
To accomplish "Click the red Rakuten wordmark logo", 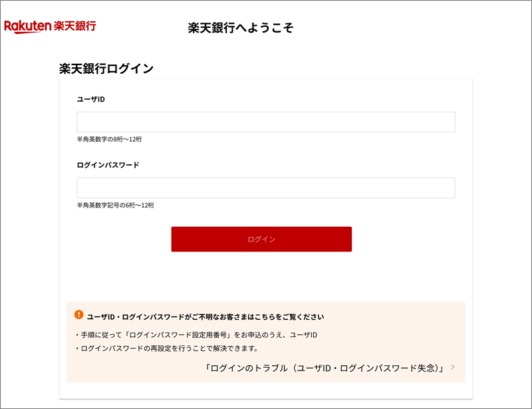I will point(27,27).
